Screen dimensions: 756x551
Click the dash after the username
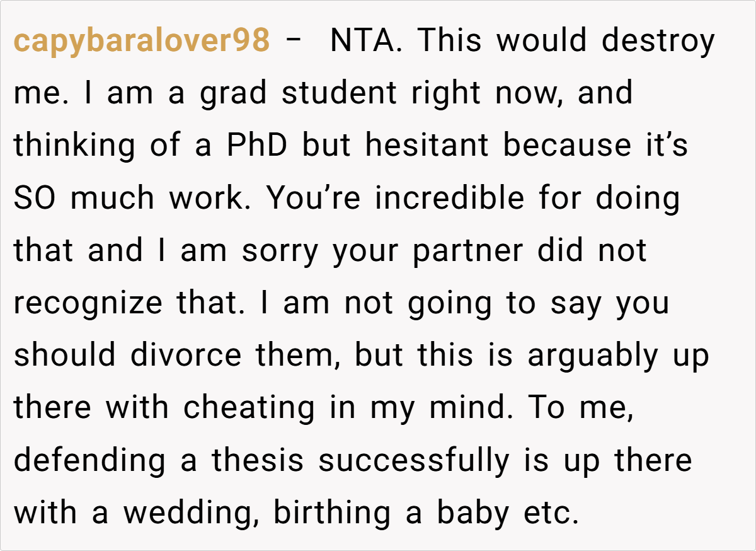point(293,42)
